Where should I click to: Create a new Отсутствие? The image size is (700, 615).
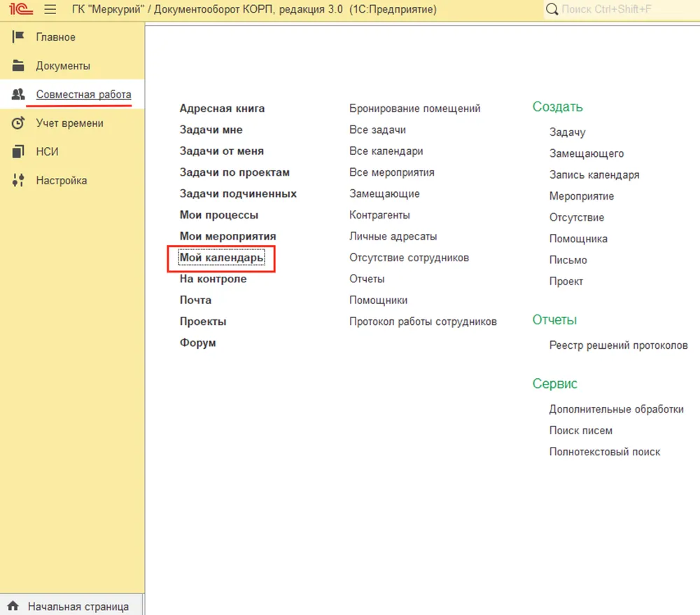pyautogui.click(x=576, y=218)
